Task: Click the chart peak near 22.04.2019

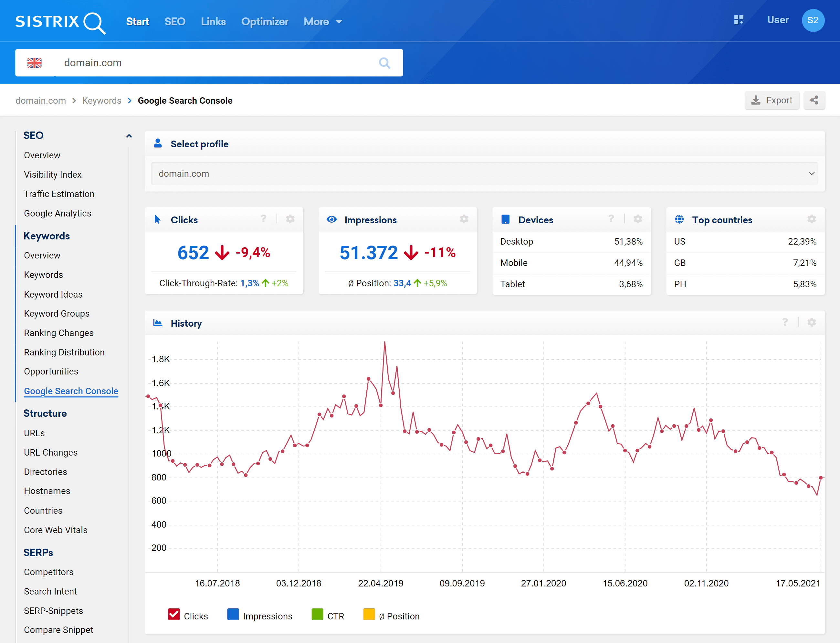Action: pos(384,342)
